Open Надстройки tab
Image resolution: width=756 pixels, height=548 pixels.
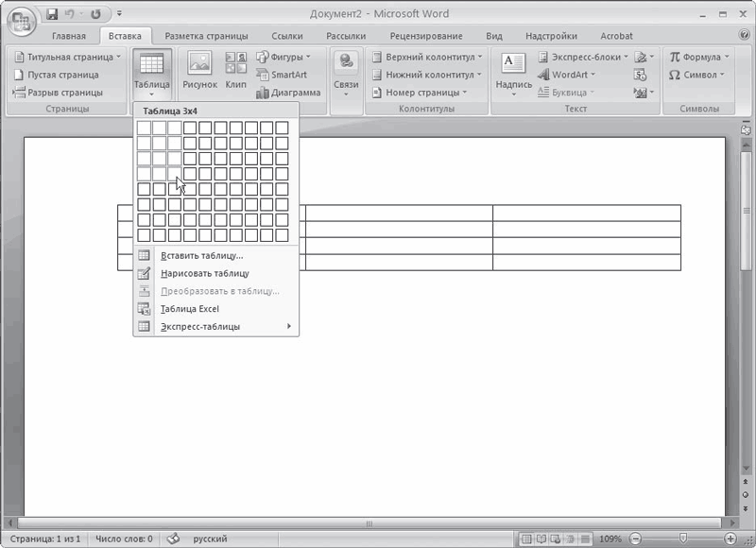tap(551, 36)
